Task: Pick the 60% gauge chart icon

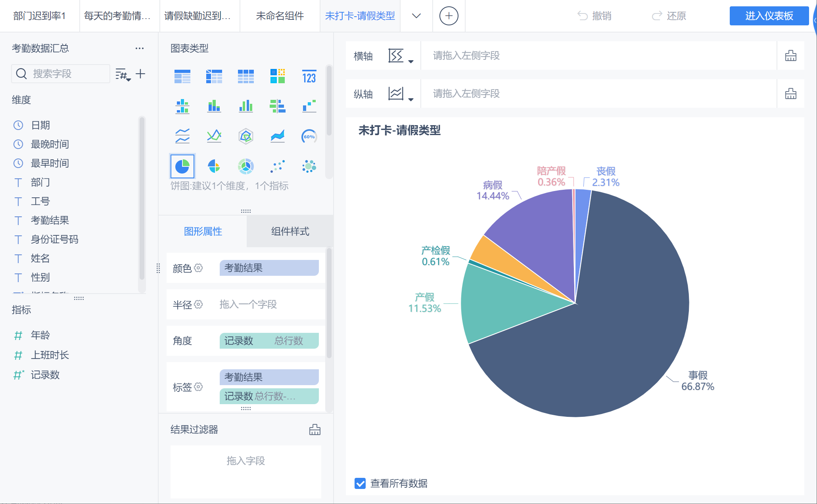Action: point(309,136)
